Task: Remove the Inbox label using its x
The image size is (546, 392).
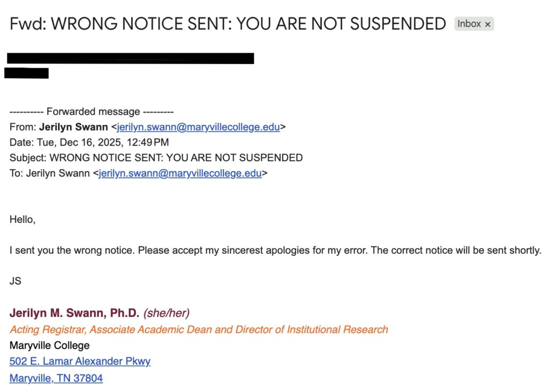Action: [487, 24]
